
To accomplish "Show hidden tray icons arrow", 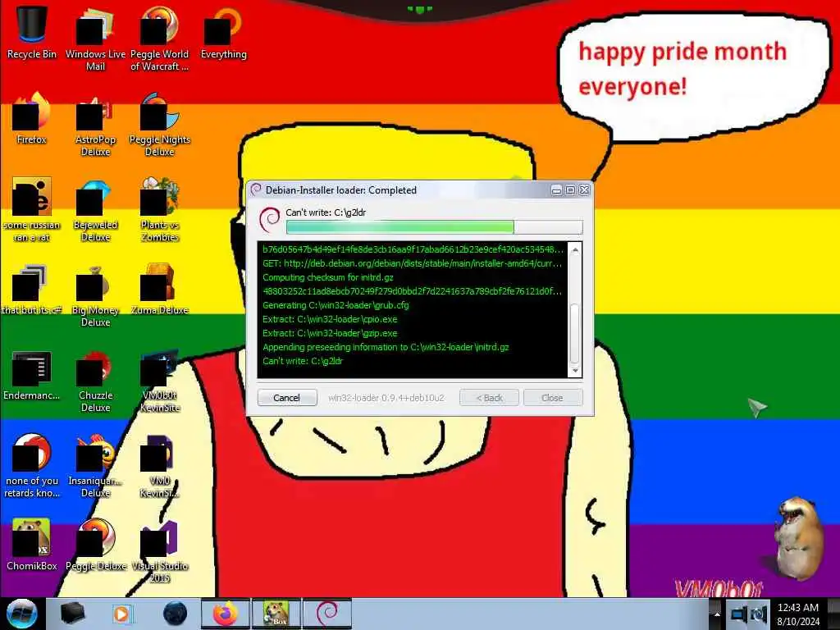I will point(717,614).
